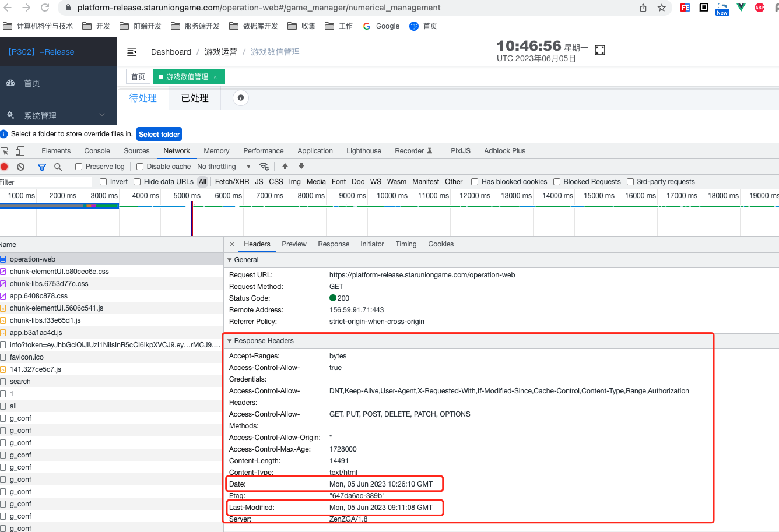Tick the Hide data URLs checkbox

pos(138,182)
